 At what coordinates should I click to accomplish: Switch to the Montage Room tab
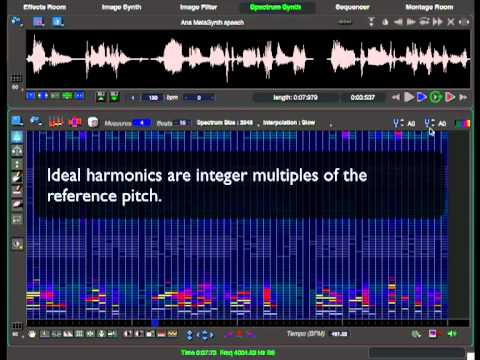429,7
